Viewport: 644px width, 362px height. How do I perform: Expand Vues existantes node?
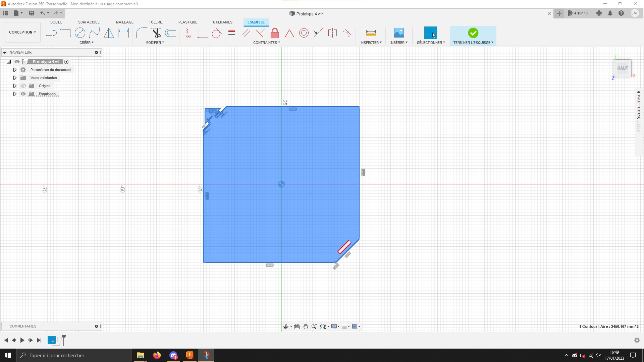pos(15,78)
